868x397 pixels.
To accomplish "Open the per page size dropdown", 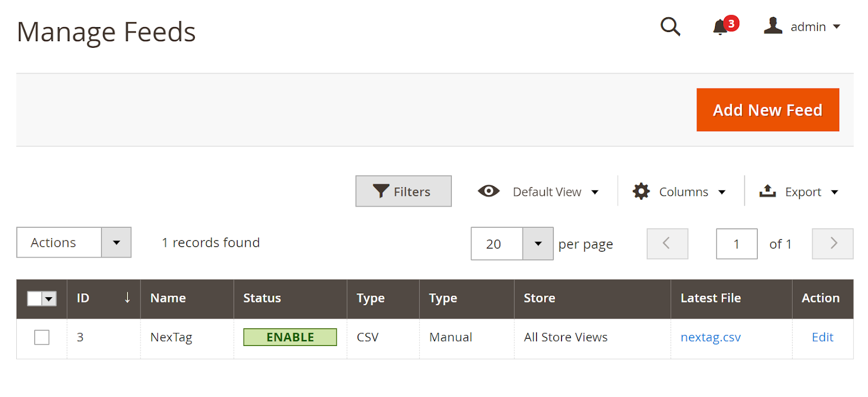I will (538, 244).
